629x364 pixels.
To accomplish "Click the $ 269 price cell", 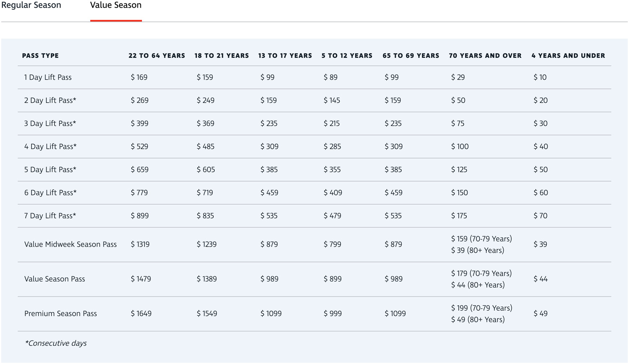I will coord(140,101).
